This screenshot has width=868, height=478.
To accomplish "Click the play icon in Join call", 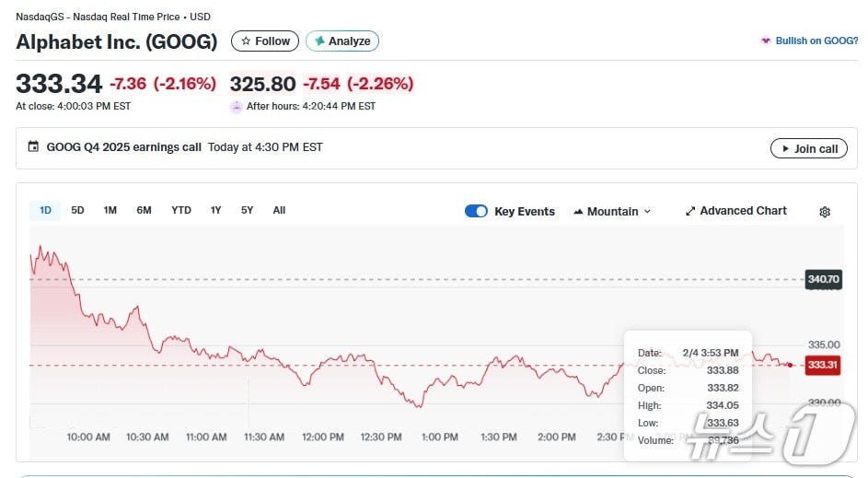I will click(785, 149).
